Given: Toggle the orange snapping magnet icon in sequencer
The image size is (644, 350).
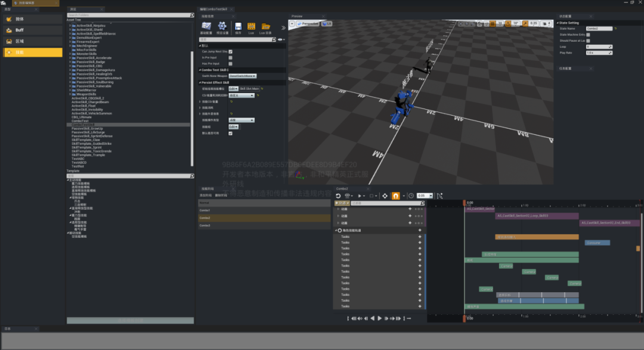Looking at the screenshot, I should point(395,196).
